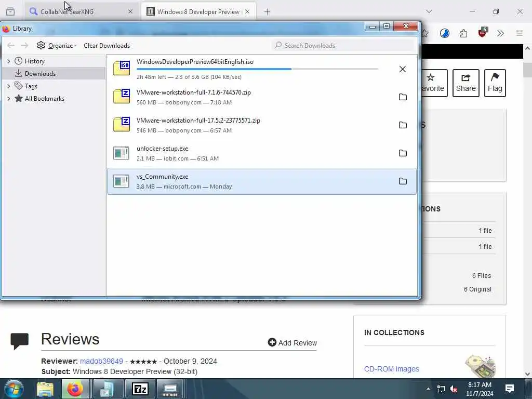Open CD-ROM Images collection link
The image size is (532, 399).
pyautogui.click(x=392, y=369)
